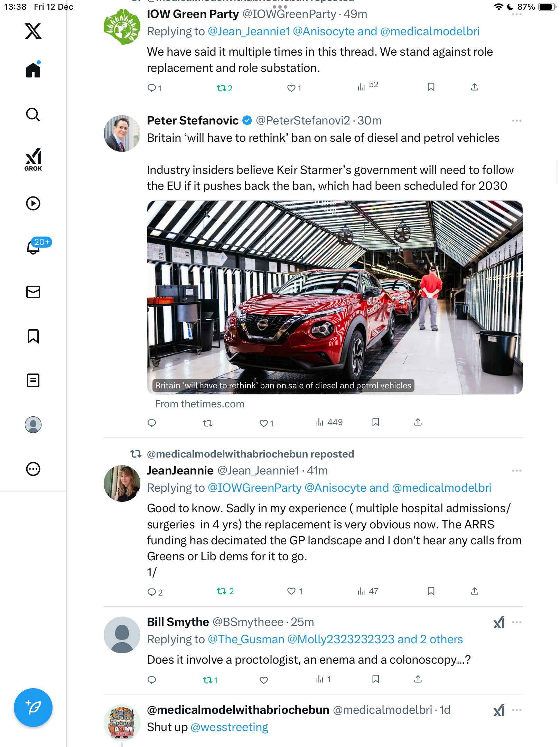This screenshot has width=560, height=747.
Task: Open Bookmarks from the sidebar
Action: pos(33,336)
